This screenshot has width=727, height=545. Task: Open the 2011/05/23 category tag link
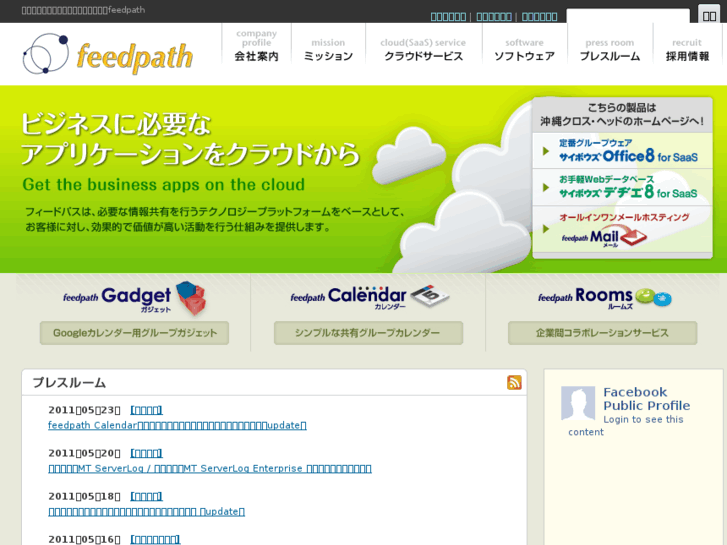tap(147, 410)
